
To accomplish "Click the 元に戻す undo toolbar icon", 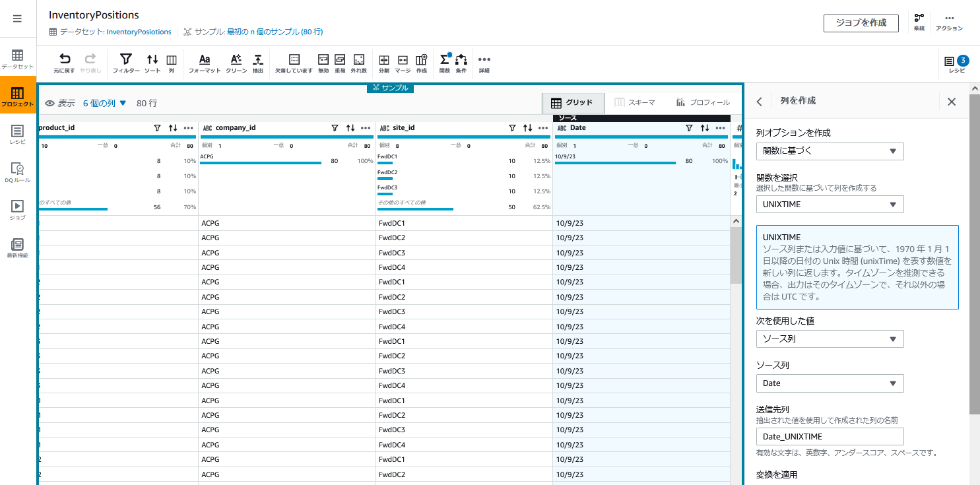I will click(x=65, y=63).
